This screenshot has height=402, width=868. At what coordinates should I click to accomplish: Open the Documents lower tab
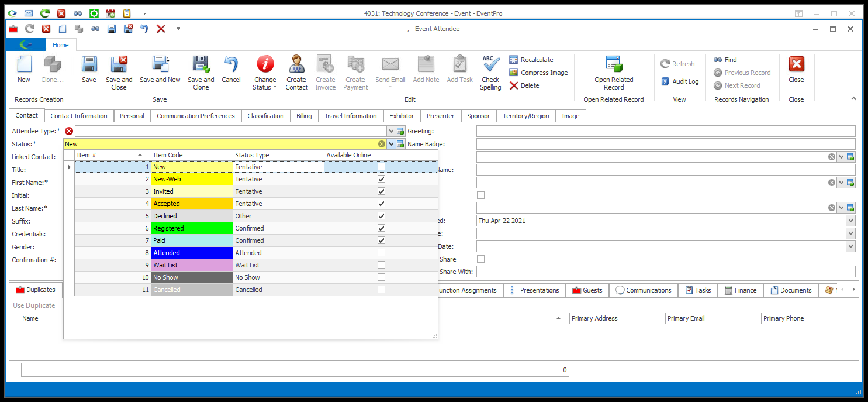click(x=791, y=290)
